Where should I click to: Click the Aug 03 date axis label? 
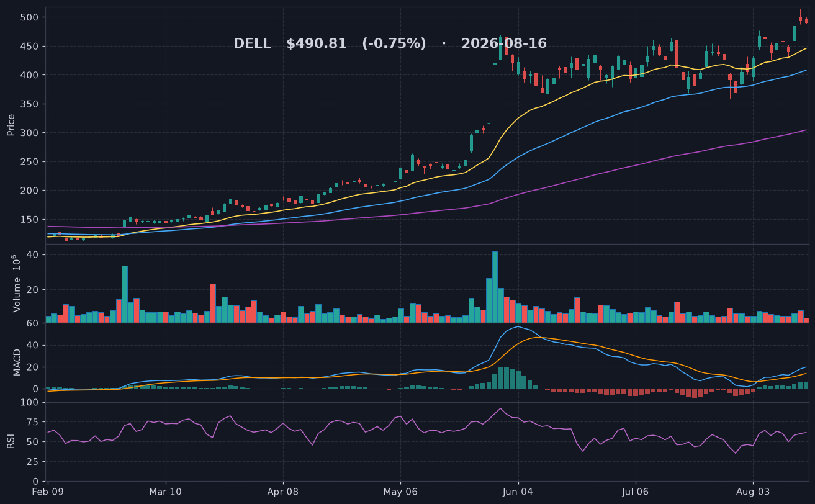coord(753,492)
